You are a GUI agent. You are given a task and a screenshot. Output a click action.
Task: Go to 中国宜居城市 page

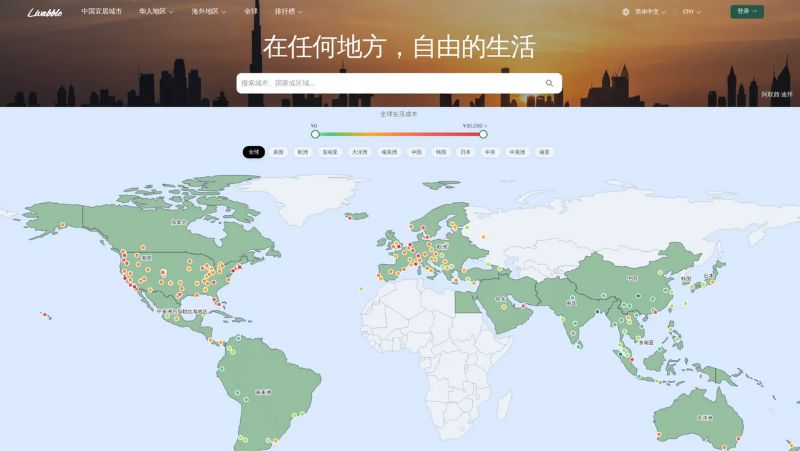104,12
